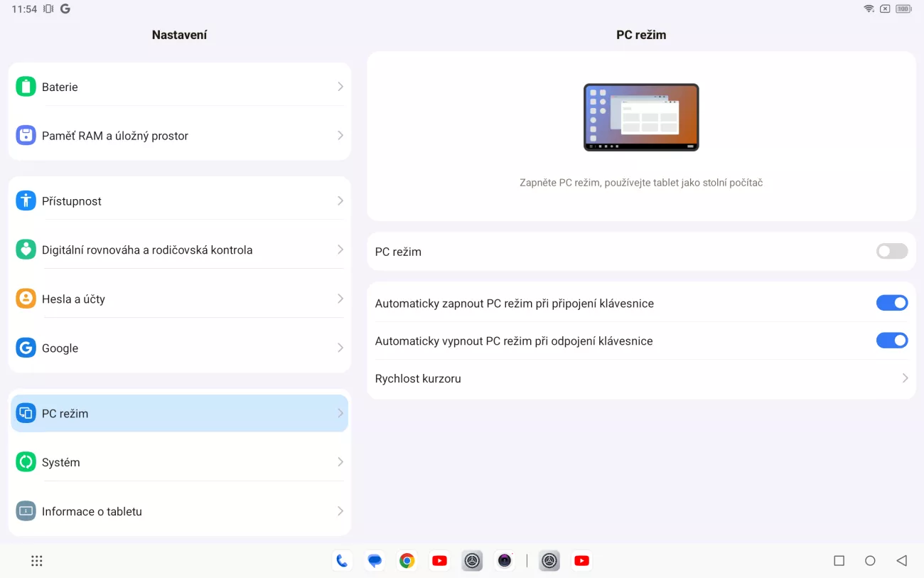Click the PC mode tablet illustration
This screenshot has height=578, width=924.
[641, 117]
